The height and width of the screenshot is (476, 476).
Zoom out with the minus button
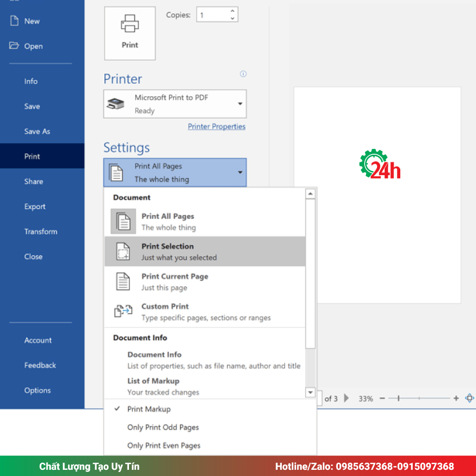click(382, 398)
